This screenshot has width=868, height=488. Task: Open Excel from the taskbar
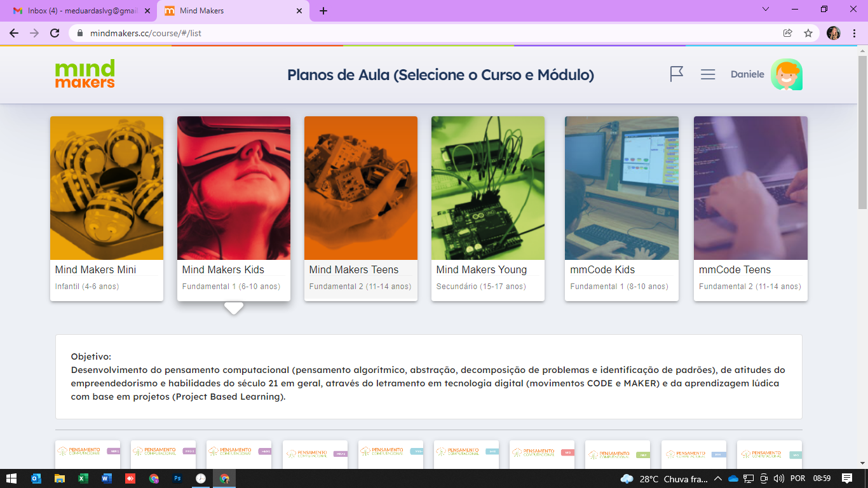click(x=83, y=478)
